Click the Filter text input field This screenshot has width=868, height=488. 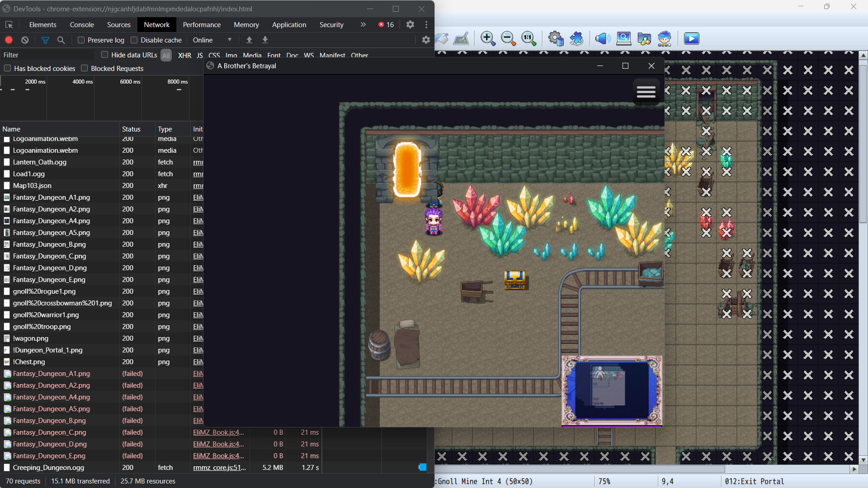[x=47, y=55]
